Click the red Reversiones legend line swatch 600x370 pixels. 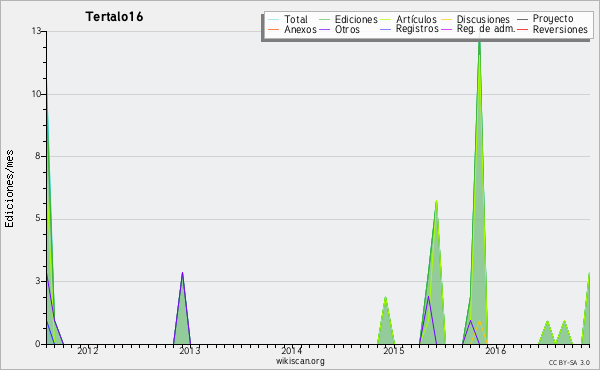522,29
